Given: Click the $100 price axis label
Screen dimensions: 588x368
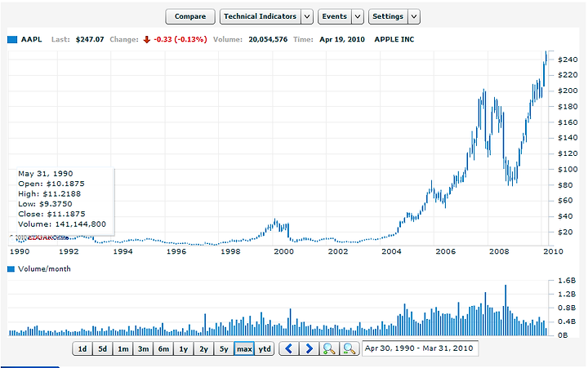Looking at the screenshot, I should (568, 170).
